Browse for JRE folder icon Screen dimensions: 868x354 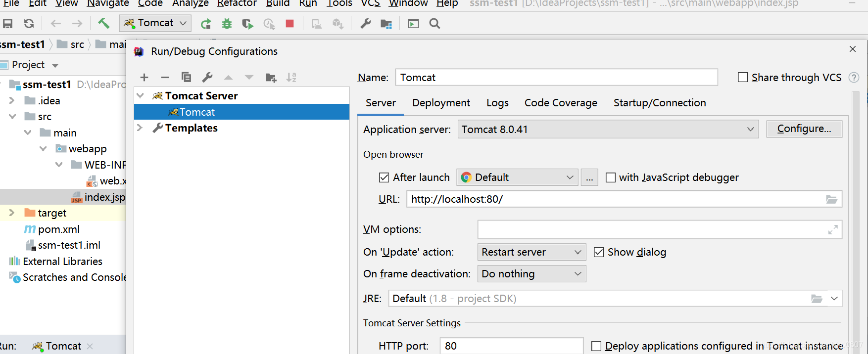(817, 299)
